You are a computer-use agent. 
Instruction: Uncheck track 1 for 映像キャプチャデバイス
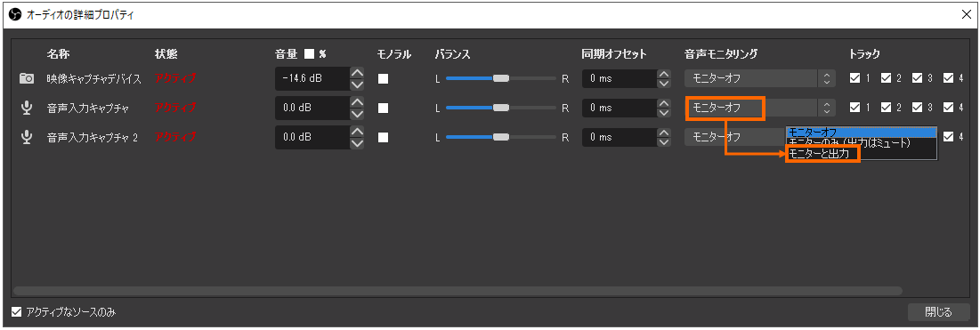854,78
